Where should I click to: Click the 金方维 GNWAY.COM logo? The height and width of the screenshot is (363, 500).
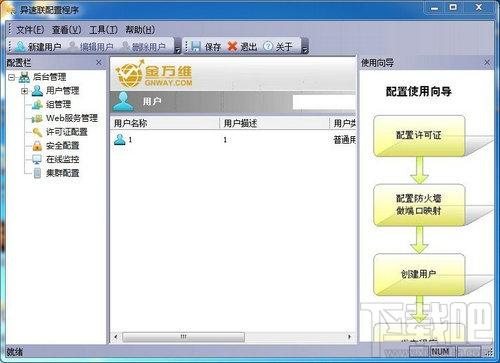coord(154,74)
